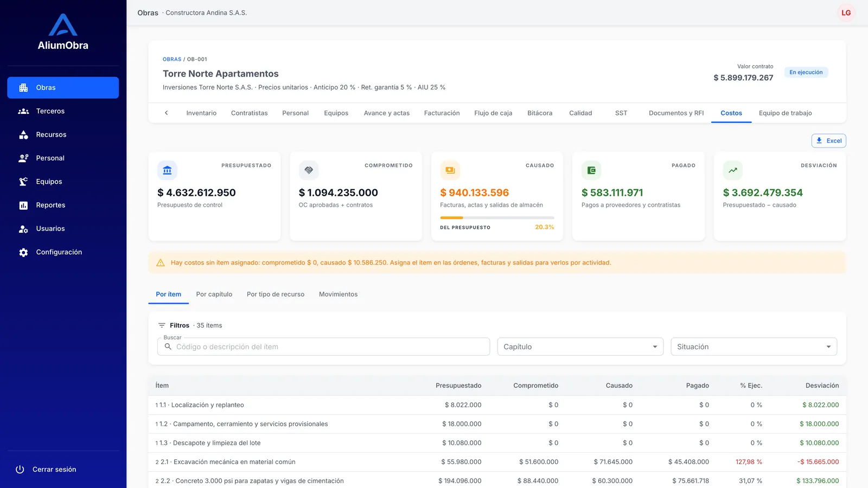Click the Desviación trend icon

tap(733, 170)
